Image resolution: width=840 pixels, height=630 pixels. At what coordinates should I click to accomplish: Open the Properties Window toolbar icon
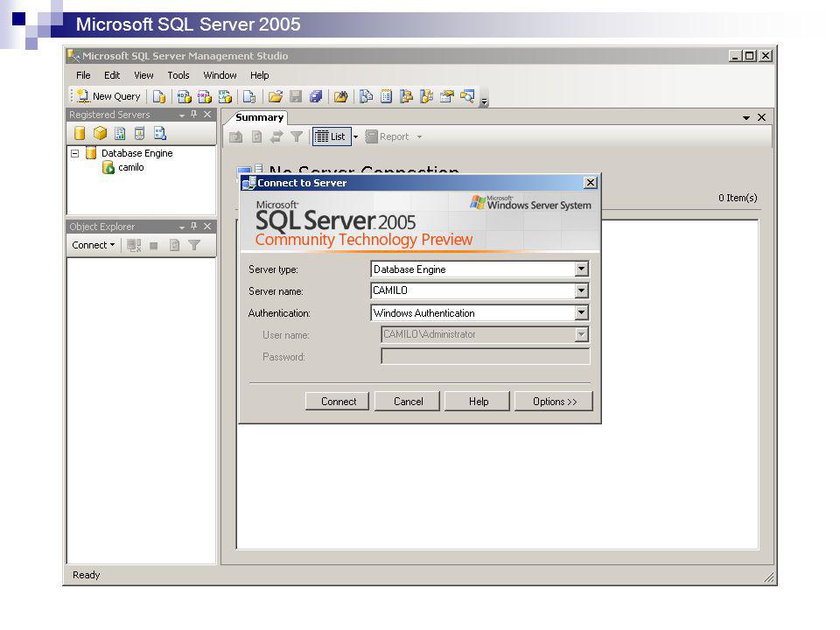pos(447,96)
